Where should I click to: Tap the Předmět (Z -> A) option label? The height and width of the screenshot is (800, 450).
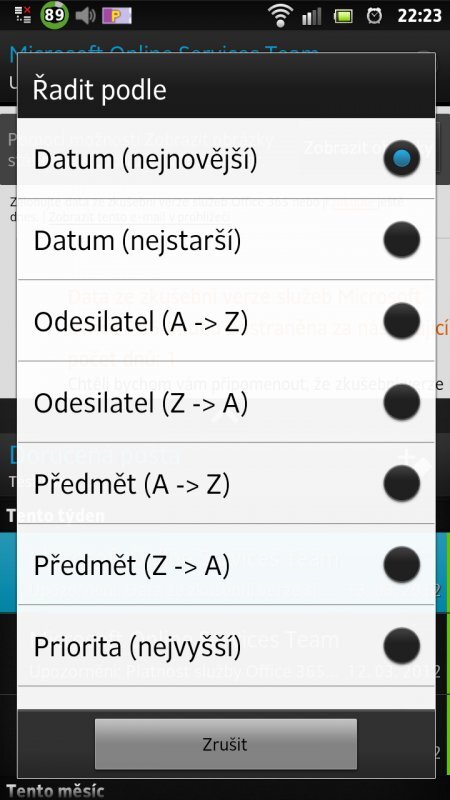pos(132,565)
